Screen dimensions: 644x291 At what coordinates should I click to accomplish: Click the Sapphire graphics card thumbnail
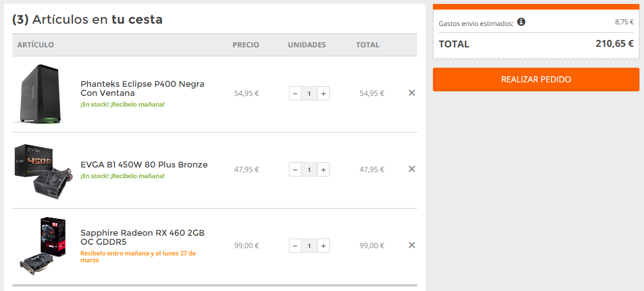click(43, 245)
